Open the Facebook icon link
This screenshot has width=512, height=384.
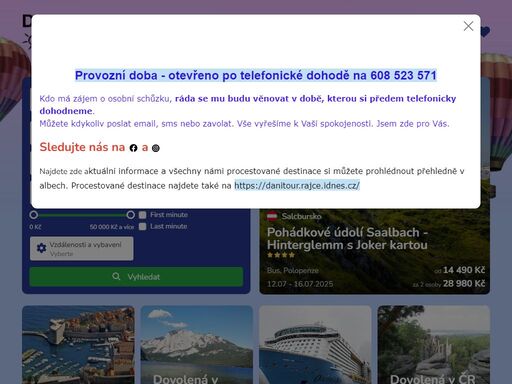tap(133, 148)
